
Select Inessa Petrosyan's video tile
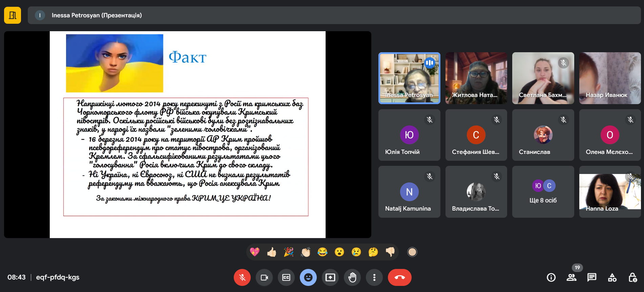coord(409,78)
